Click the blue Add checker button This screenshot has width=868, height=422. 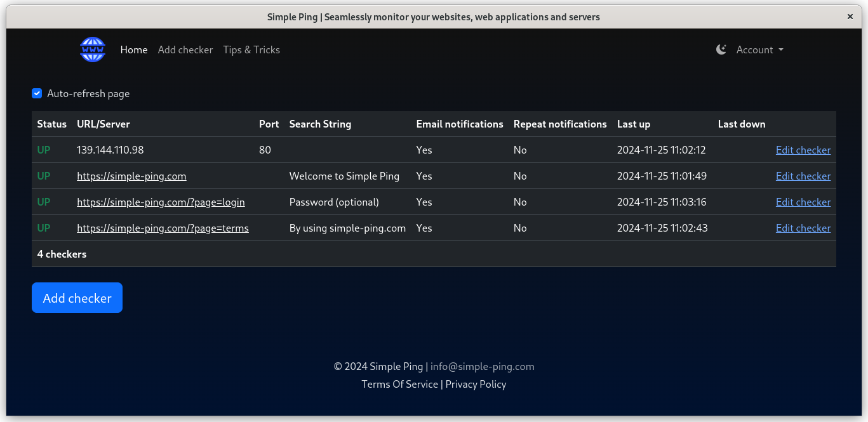click(77, 298)
